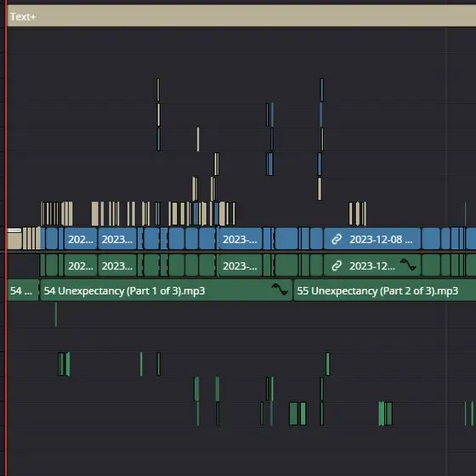Select the beige clip at start of video track
Screen dimensions: 476x476
click(14, 239)
